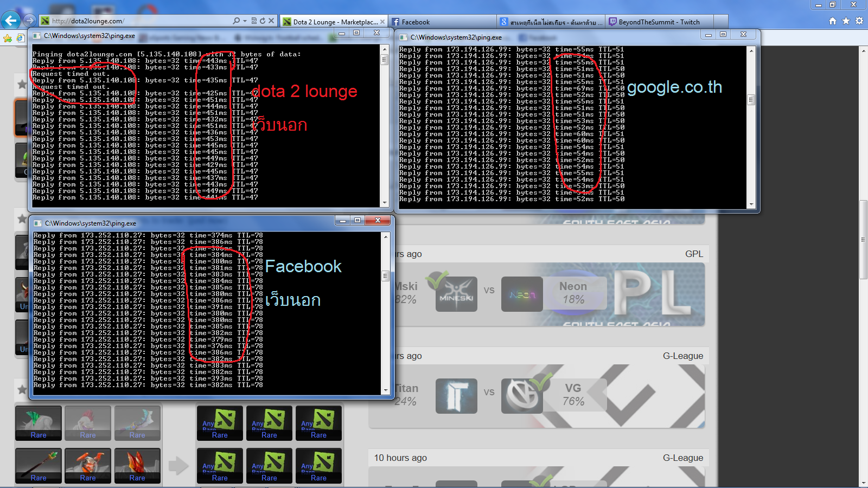This screenshot has height=488, width=868.
Task: Click the browser page scroll-down arrow
Action: pyautogui.click(x=863, y=483)
